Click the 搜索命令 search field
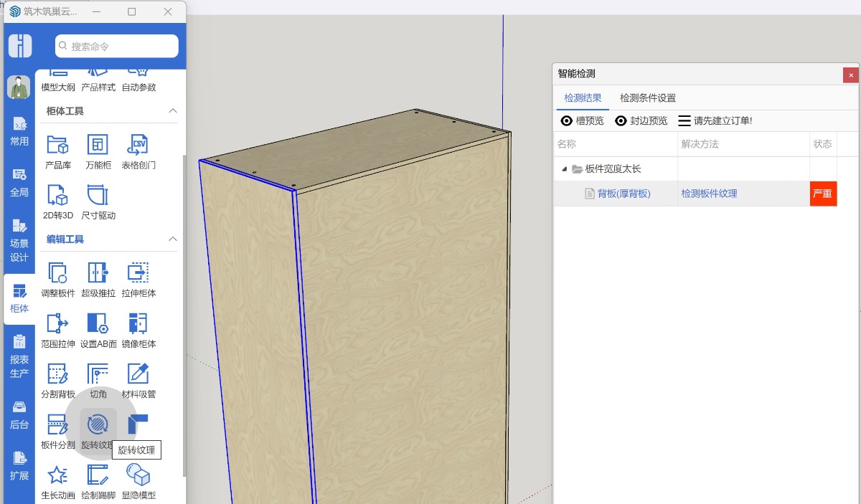Image resolution: width=861 pixels, height=504 pixels. click(x=117, y=46)
